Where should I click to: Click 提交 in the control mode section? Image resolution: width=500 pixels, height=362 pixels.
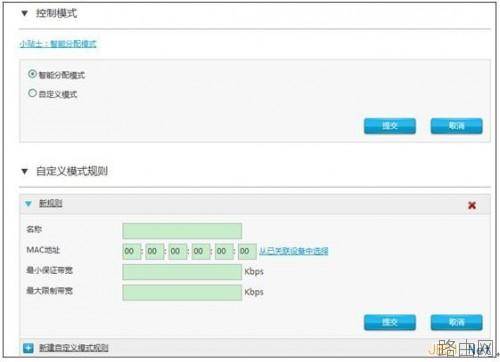(x=390, y=126)
